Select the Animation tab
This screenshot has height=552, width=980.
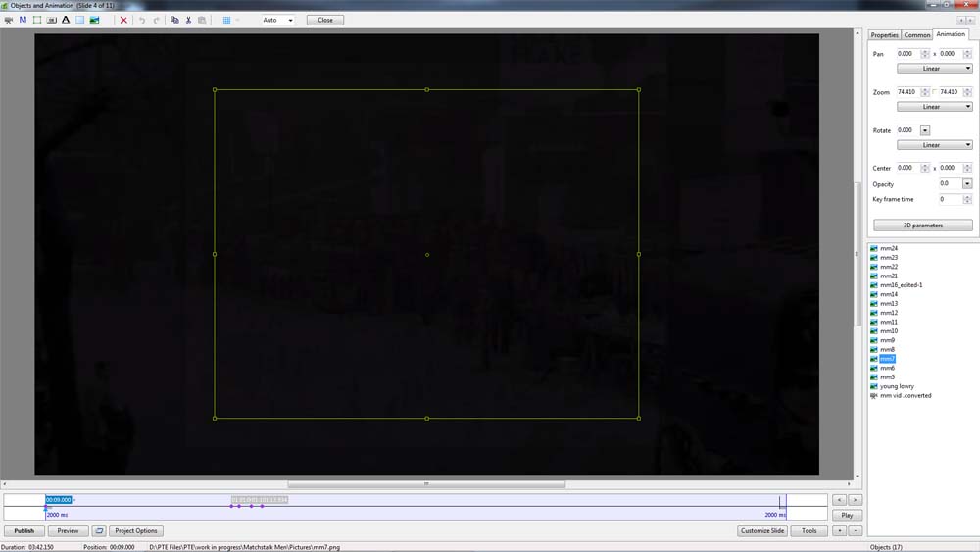[951, 34]
